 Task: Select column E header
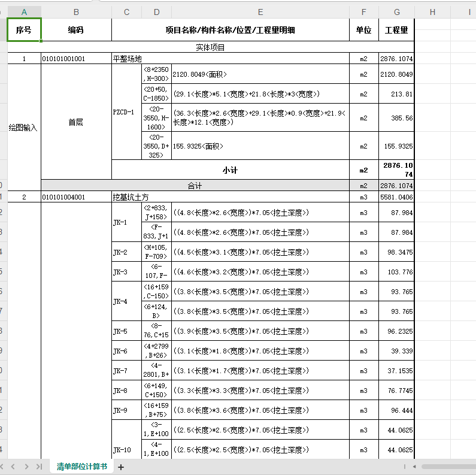click(x=260, y=12)
